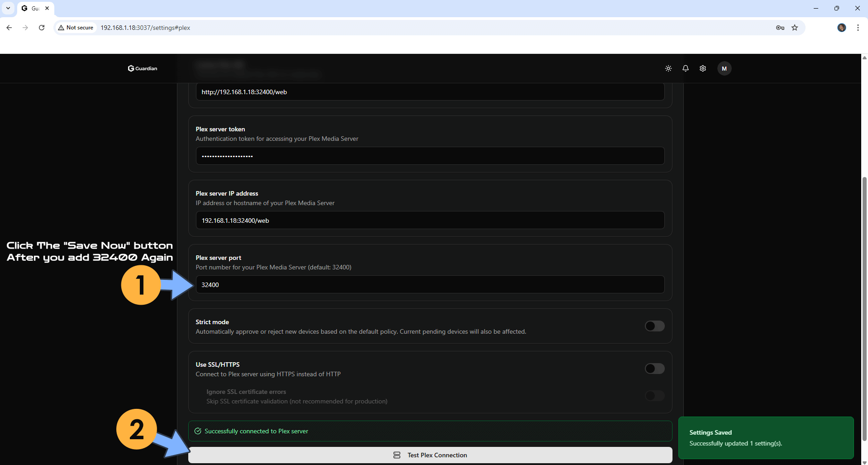The height and width of the screenshot is (465, 868).
Task: Expand the tab search dropdown arrow
Action: (x=8, y=8)
